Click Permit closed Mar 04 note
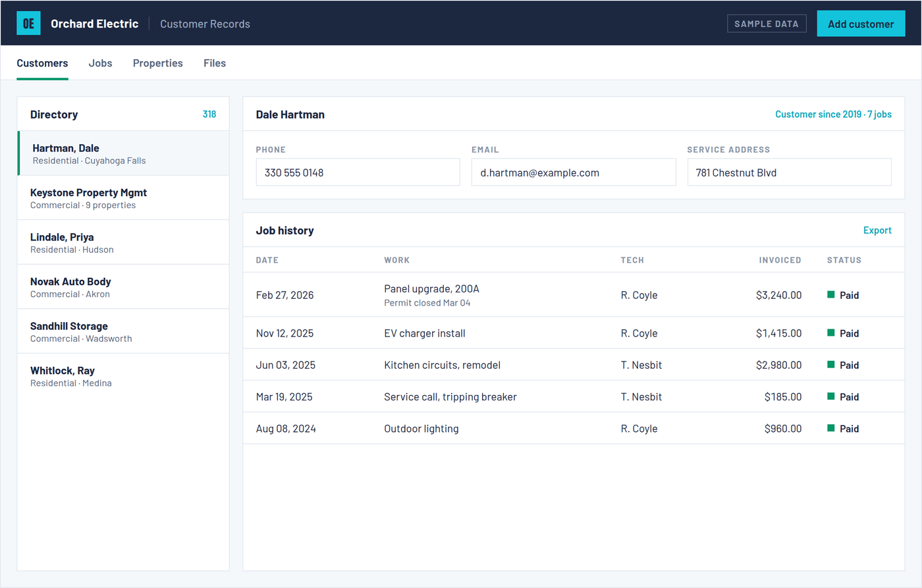This screenshot has width=922, height=588. click(427, 303)
